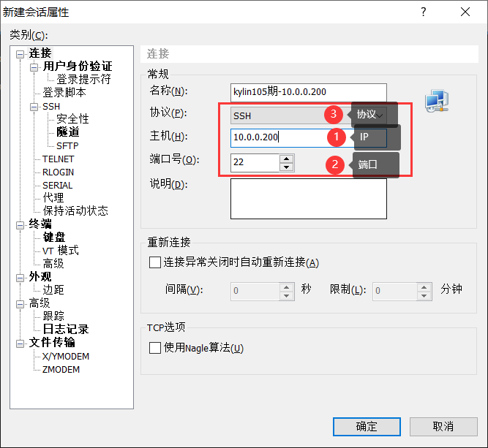Select top-level 高级 above 跟踪

(x=40, y=303)
